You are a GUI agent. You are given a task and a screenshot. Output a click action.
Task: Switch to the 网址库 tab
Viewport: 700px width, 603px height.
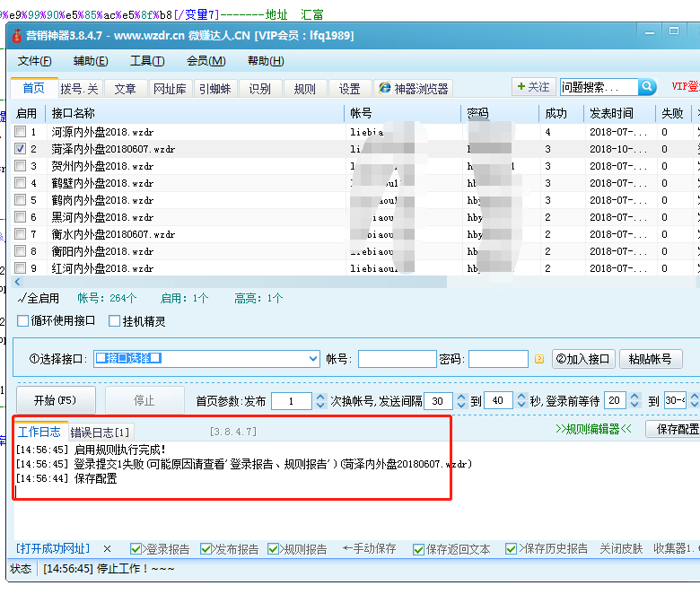tap(170, 88)
